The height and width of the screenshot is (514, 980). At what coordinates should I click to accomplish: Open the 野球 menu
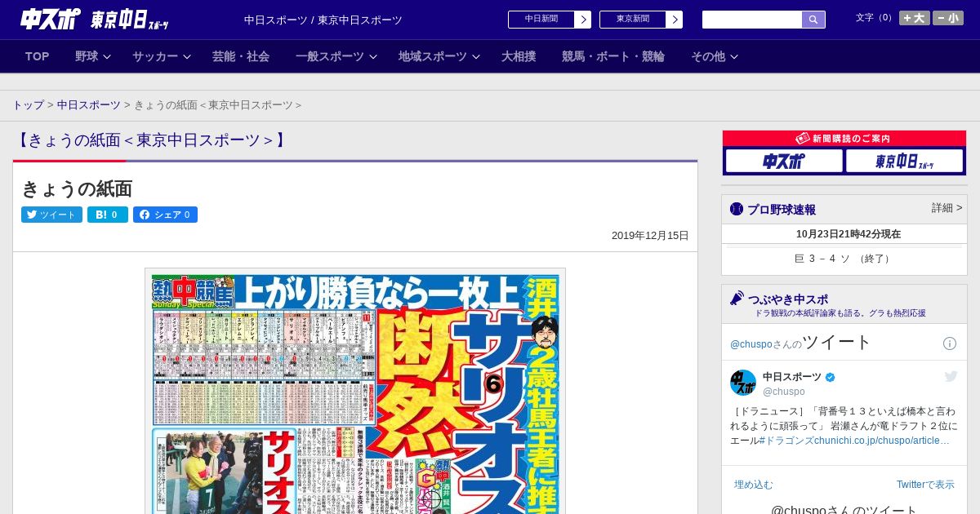[x=87, y=56]
